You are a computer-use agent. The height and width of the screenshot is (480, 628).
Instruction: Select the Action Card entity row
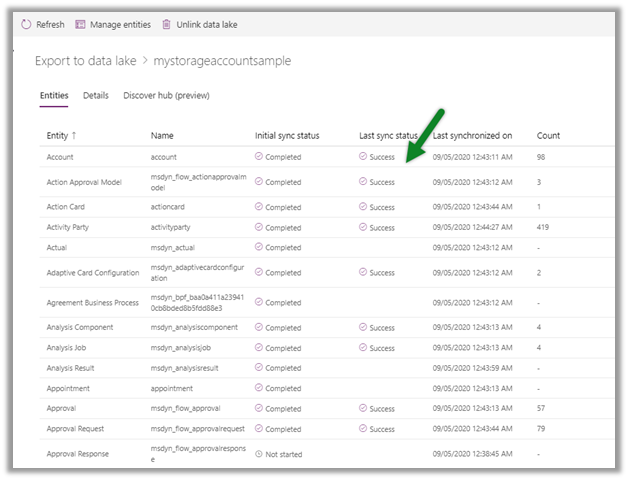(x=68, y=207)
